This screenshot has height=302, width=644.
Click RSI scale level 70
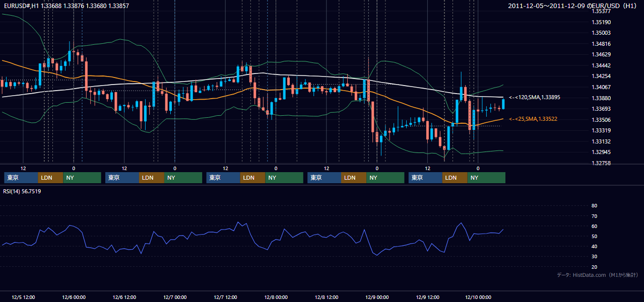pyautogui.click(x=594, y=216)
